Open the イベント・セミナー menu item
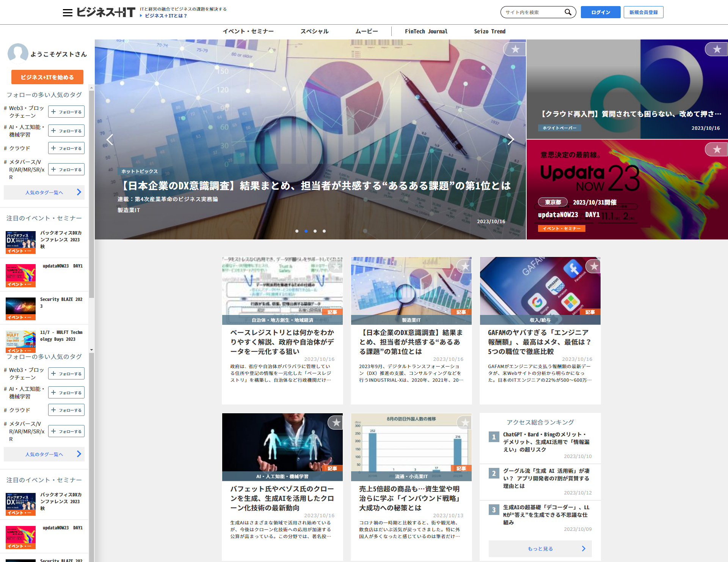 248,31
